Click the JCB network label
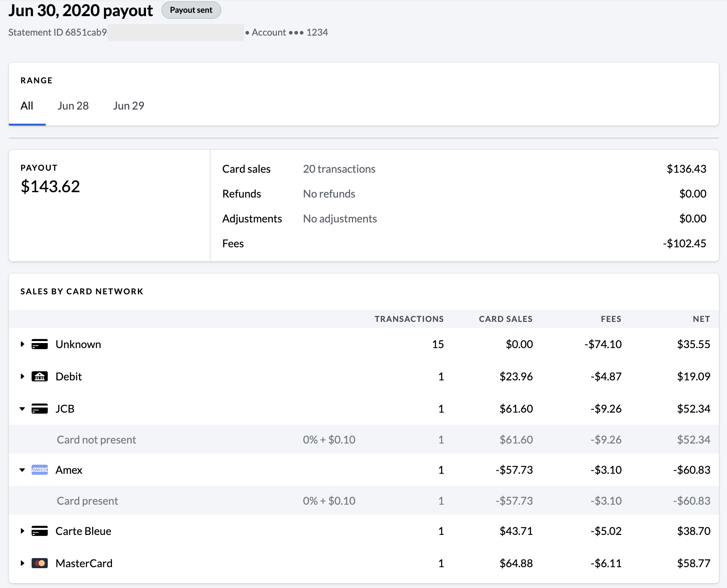Image resolution: width=727 pixels, height=588 pixels. coord(65,409)
